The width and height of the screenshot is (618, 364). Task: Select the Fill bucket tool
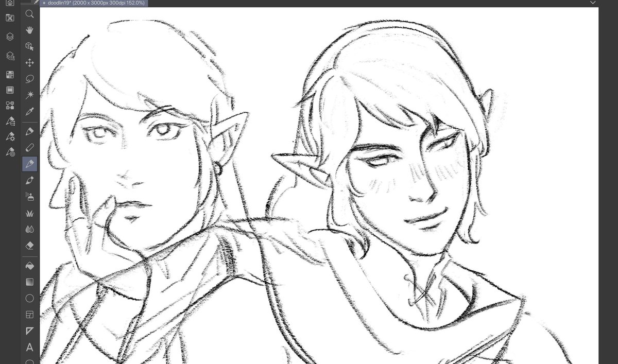[x=29, y=265]
